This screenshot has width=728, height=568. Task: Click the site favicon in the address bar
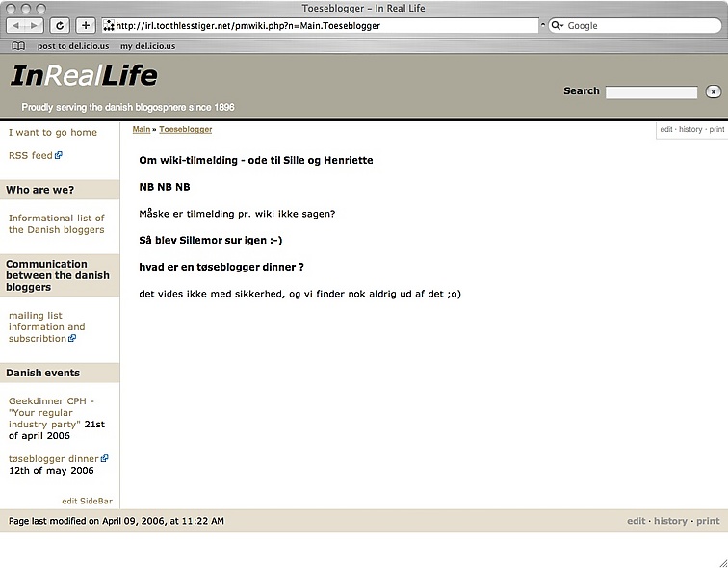pos(109,26)
